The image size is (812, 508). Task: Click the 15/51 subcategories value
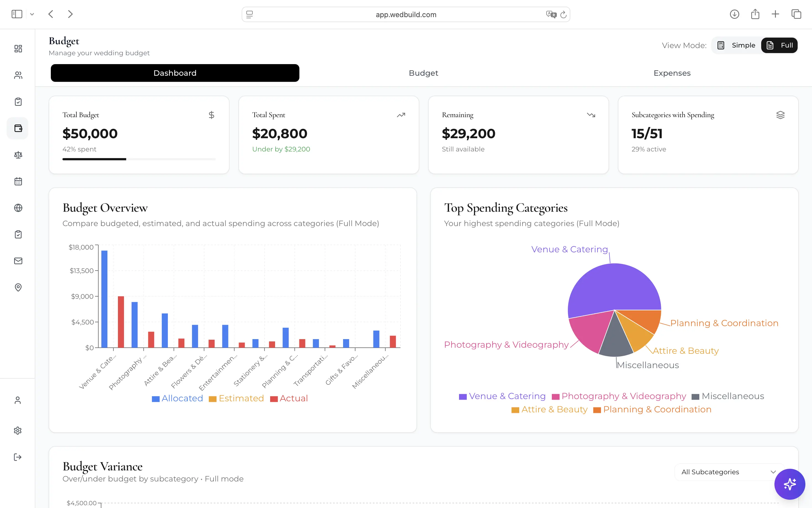pos(647,134)
